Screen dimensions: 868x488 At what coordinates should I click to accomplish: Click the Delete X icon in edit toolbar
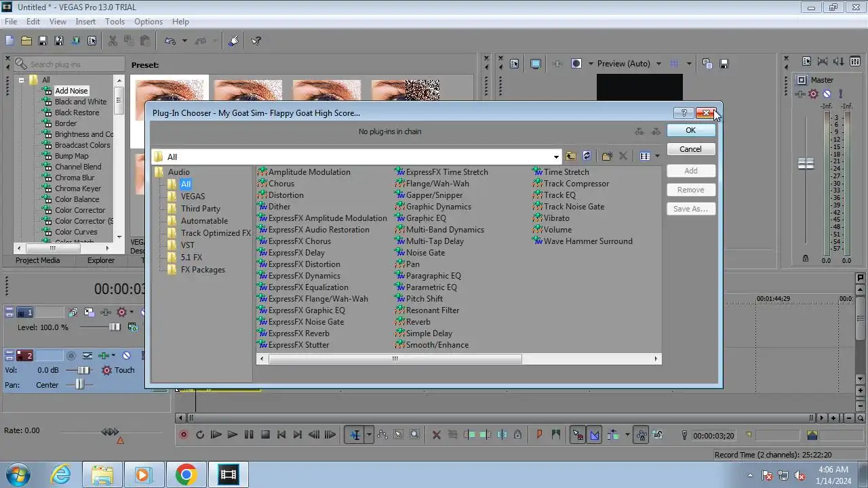[436, 434]
